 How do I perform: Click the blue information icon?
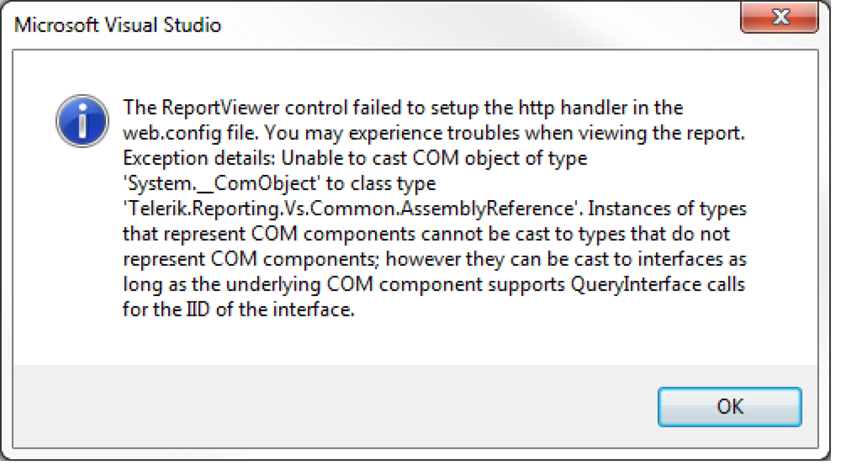click(82, 121)
